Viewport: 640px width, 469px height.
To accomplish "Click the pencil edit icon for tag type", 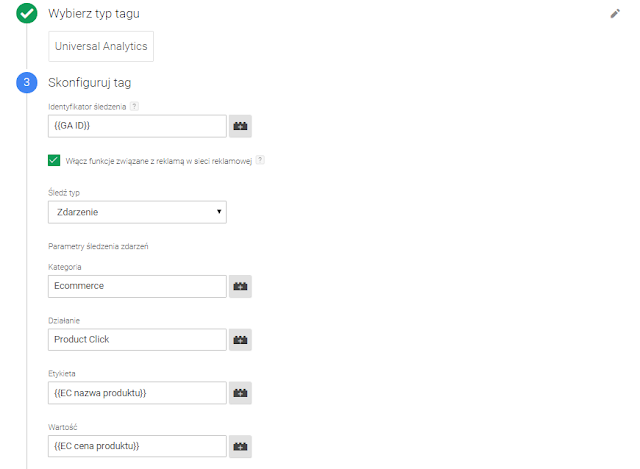I will (x=615, y=14).
